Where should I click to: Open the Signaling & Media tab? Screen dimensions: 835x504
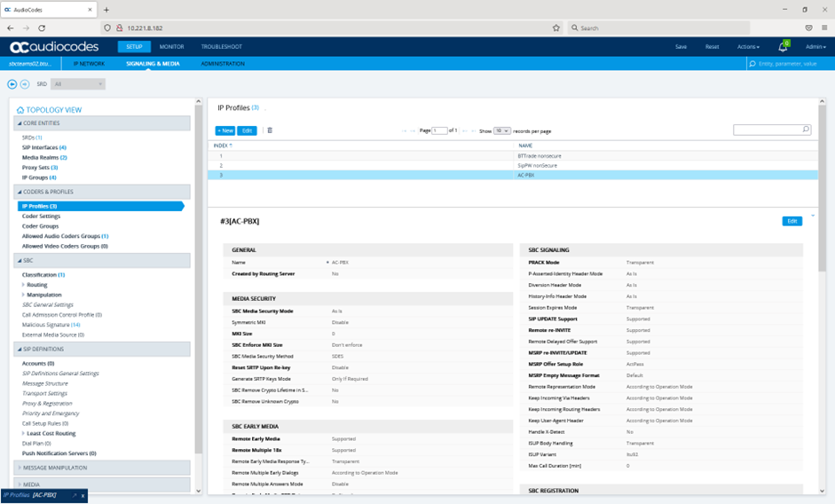coord(153,64)
